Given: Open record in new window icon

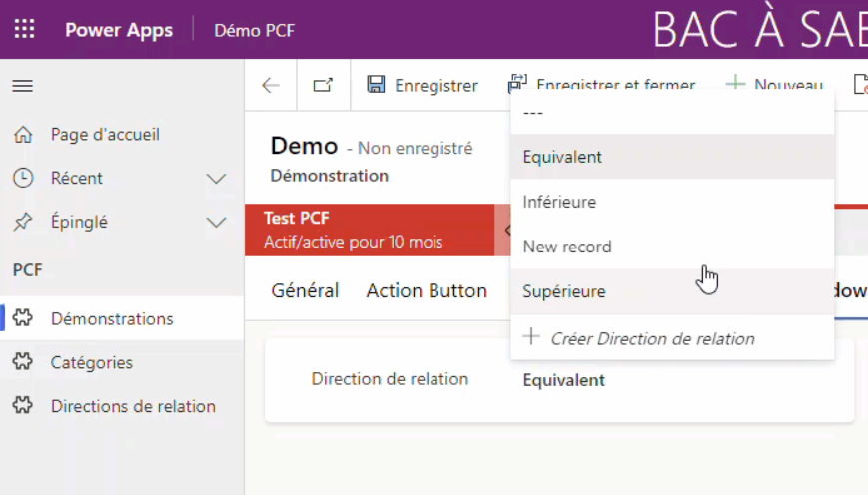Looking at the screenshot, I should point(323,85).
